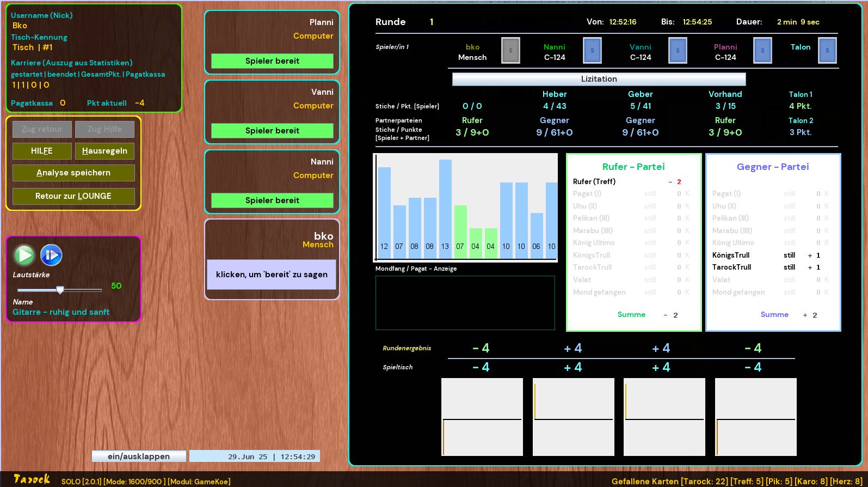
Task: Click the Mondfang / Pagat display box
Action: click(465, 303)
